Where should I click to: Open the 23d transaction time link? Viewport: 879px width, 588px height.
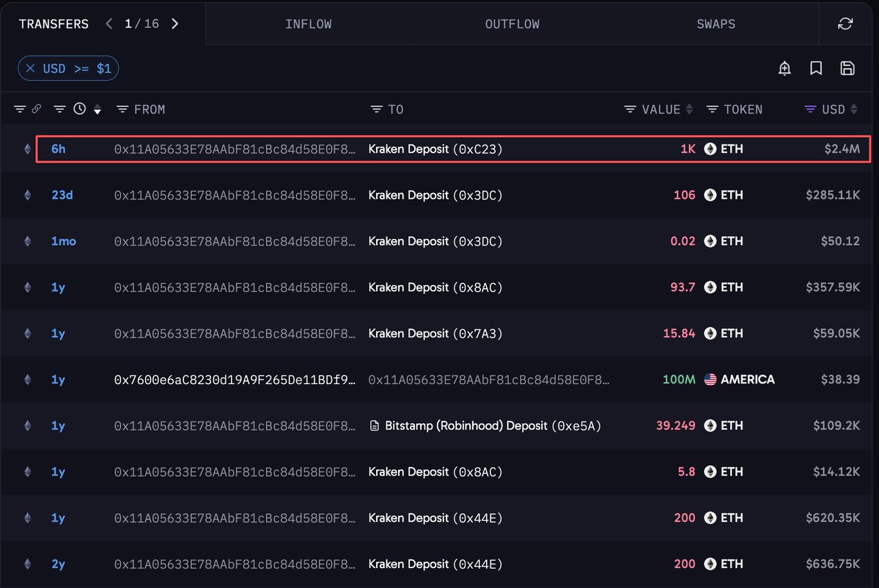pos(62,195)
